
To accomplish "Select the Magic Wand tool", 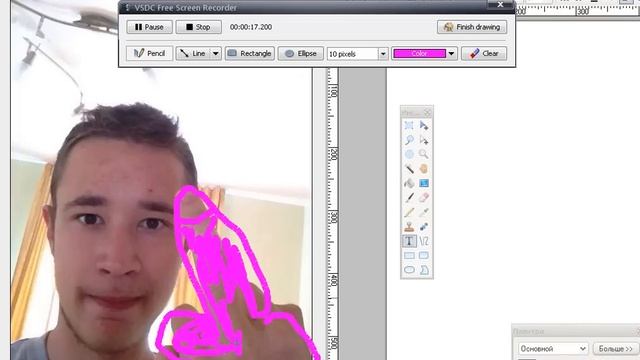I will point(409,169).
